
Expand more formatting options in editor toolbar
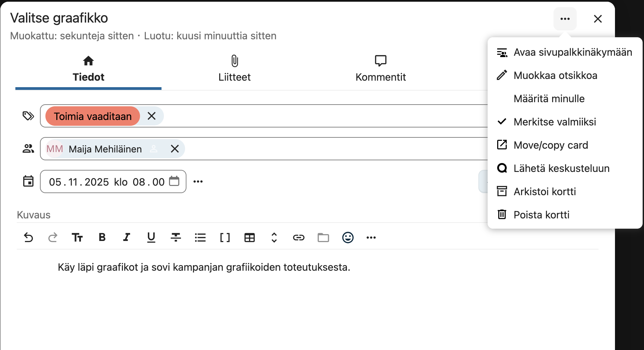pyautogui.click(x=371, y=238)
